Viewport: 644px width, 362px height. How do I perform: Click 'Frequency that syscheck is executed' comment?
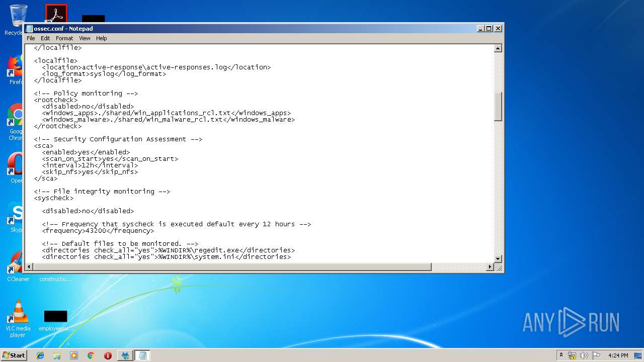click(177, 224)
